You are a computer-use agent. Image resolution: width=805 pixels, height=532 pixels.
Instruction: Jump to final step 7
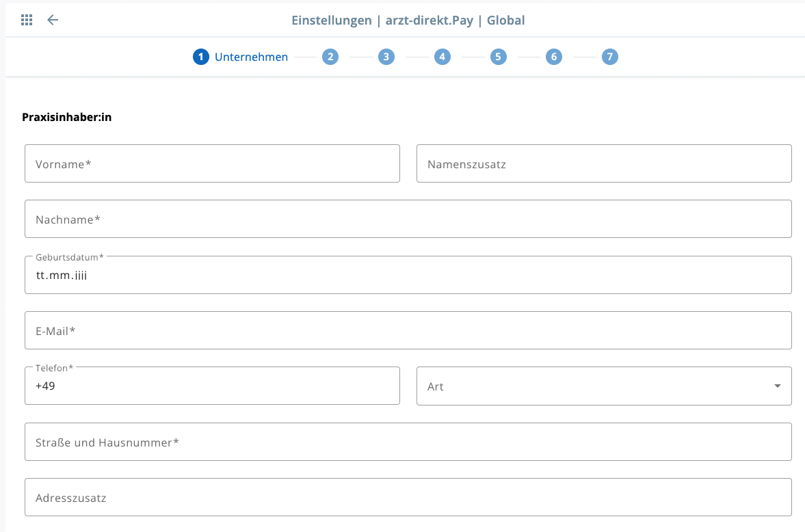pos(610,57)
